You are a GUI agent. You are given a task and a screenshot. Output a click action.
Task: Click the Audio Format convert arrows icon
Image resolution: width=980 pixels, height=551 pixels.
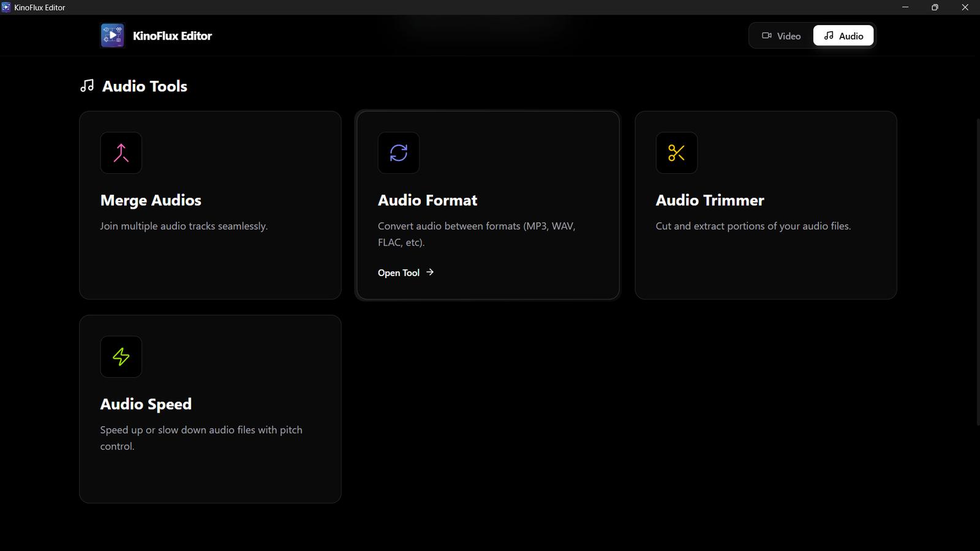click(x=399, y=153)
